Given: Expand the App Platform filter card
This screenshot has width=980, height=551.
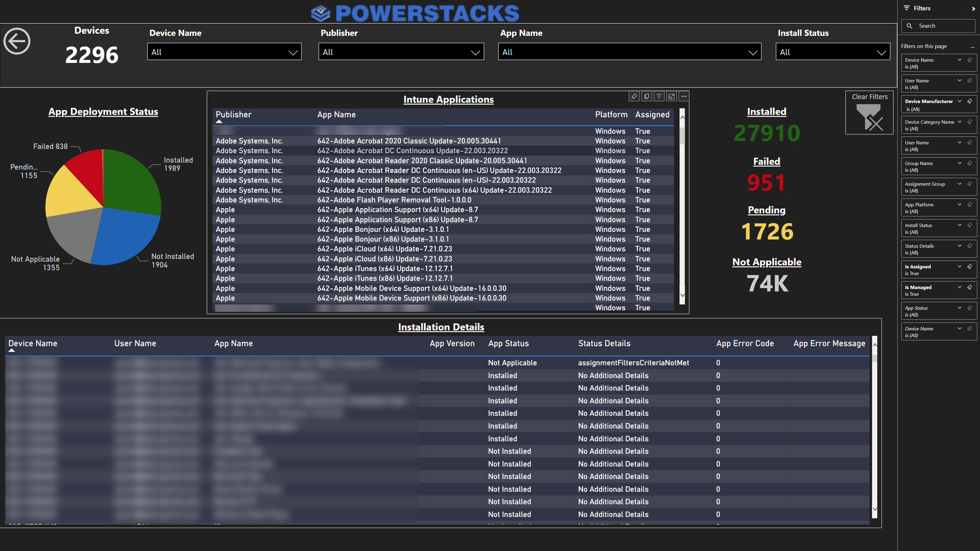Looking at the screenshot, I should [x=959, y=204].
